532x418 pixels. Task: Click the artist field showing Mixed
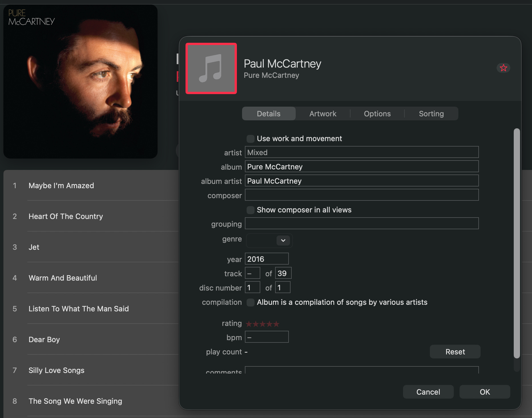(x=362, y=152)
